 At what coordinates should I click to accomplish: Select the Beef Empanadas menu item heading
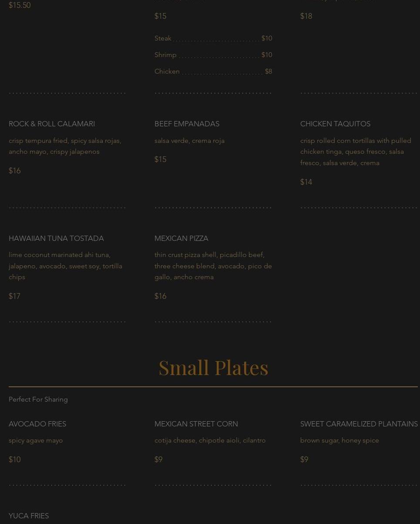tap(187, 124)
